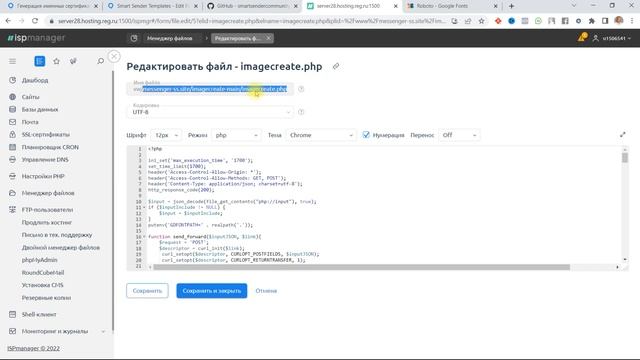Click the Отмена link

266,291
